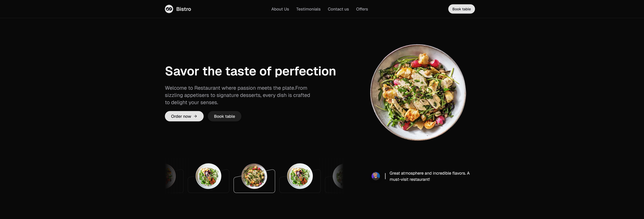Screen dimensions: 644x219
Task: Click the Great atmosphere testimonial text
Action: tap(430, 176)
